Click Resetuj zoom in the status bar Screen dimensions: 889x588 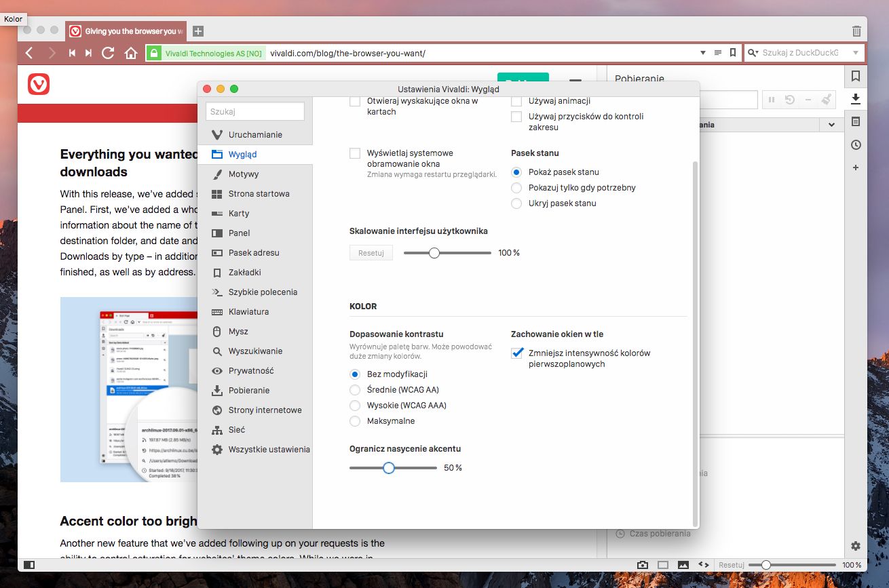[732, 565]
